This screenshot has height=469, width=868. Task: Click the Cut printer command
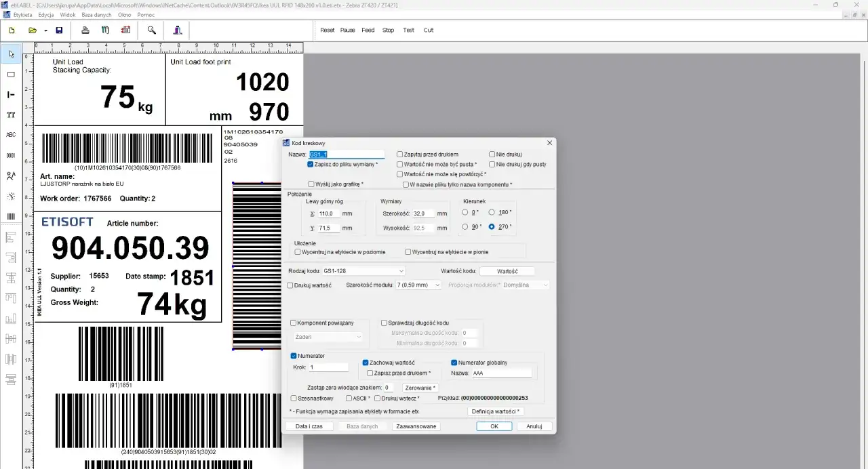(x=429, y=30)
